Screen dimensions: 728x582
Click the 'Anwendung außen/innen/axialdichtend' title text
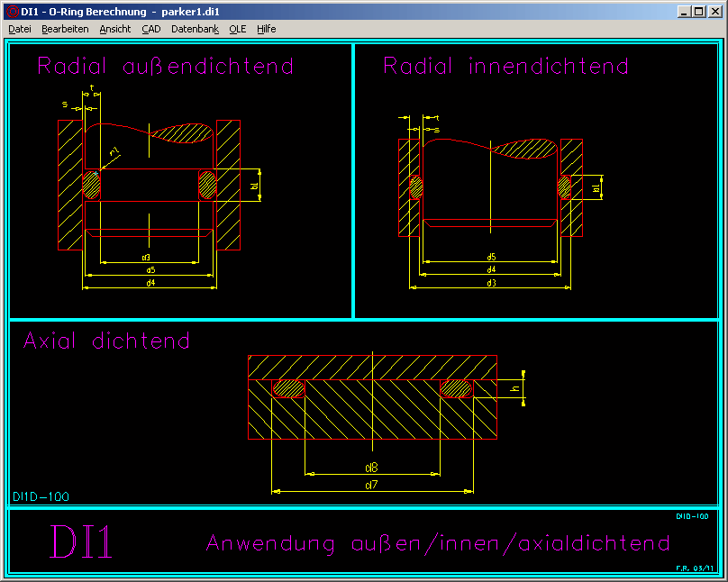click(x=438, y=543)
